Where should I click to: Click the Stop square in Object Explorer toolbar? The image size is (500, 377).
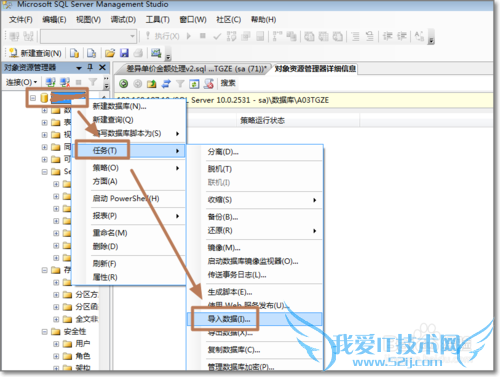tap(79, 82)
